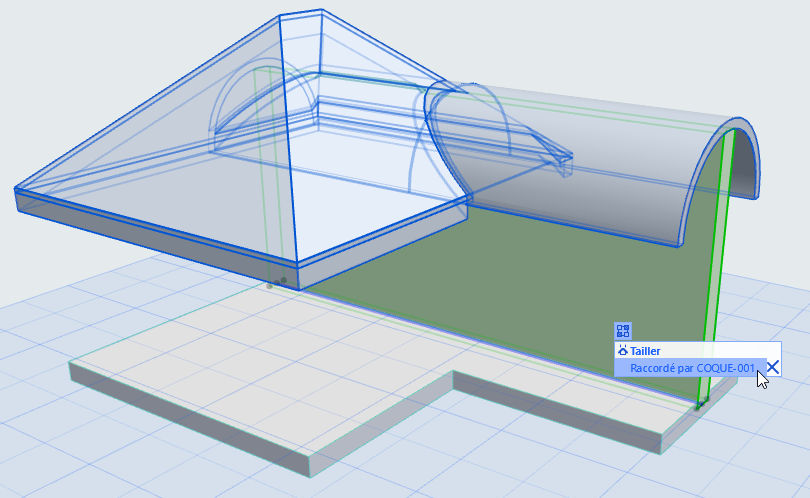
Task: Click the Tailler trim icon in popup
Action: [x=623, y=351]
